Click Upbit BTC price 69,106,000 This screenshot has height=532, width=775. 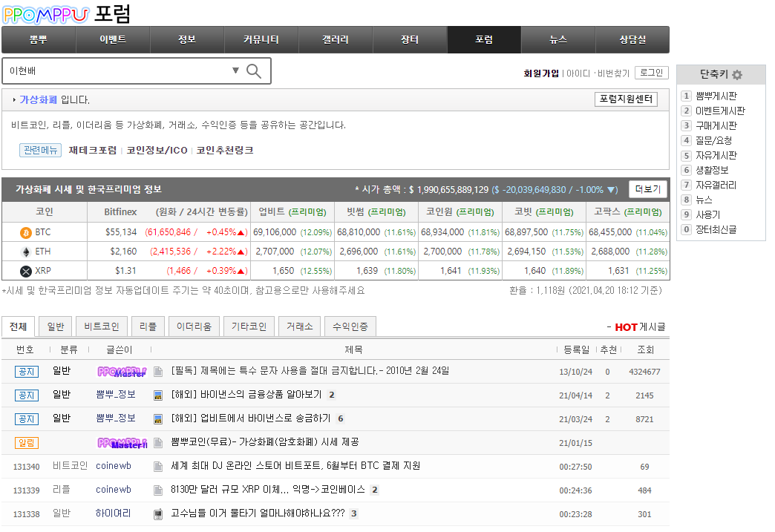pos(275,232)
